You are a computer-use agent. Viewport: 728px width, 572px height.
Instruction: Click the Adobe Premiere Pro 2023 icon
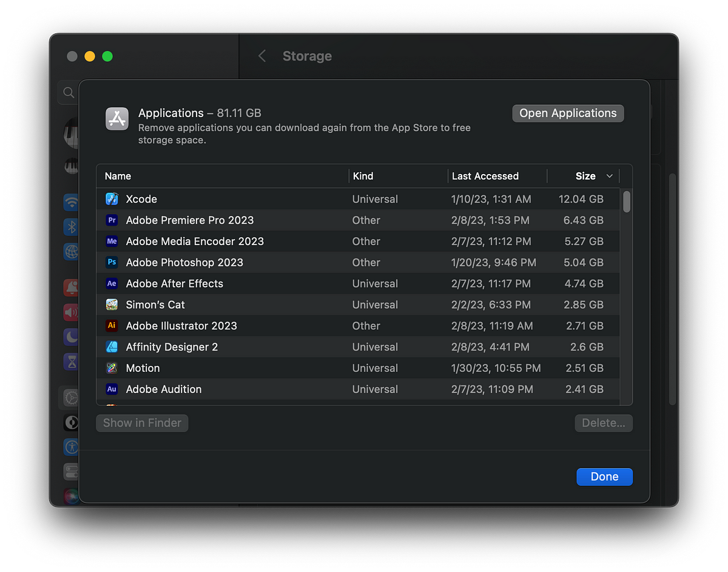[112, 220]
